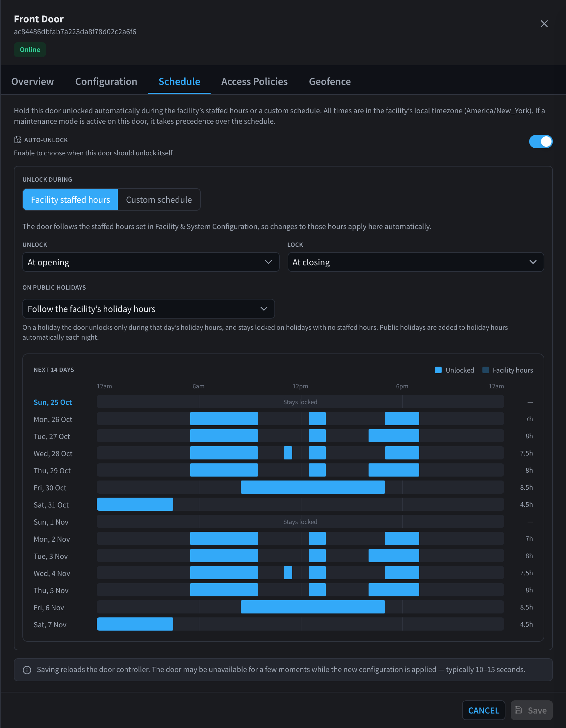Click the Fri, 30 Oct unlocked block
Viewport: 566px width, 728px height.
click(313, 487)
